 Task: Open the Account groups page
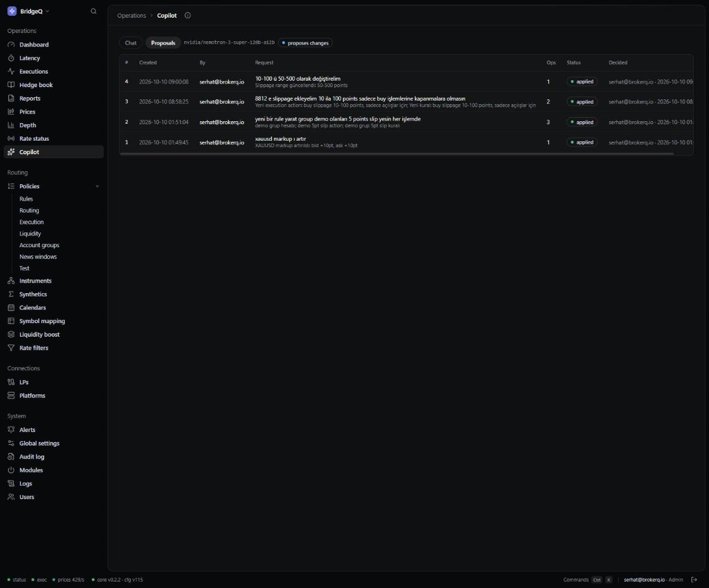pyautogui.click(x=39, y=245)
